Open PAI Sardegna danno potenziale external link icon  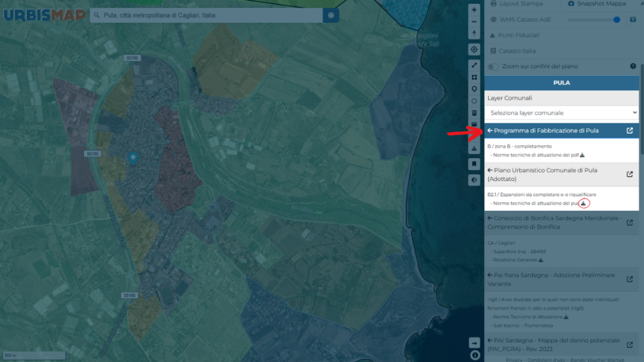(630, 344)
